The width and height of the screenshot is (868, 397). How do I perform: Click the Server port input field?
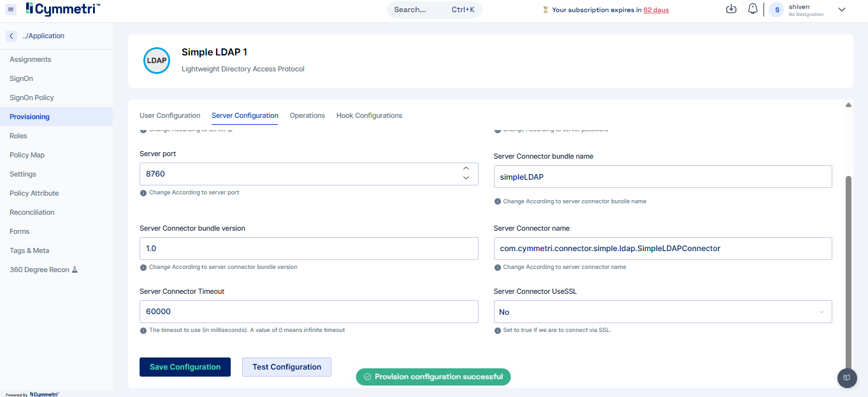coord(308,174)
